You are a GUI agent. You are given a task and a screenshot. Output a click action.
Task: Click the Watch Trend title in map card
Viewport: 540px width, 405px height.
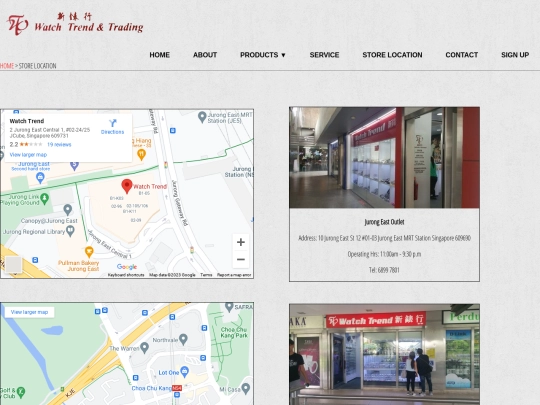pyautogui.click(x=27, y=121)
